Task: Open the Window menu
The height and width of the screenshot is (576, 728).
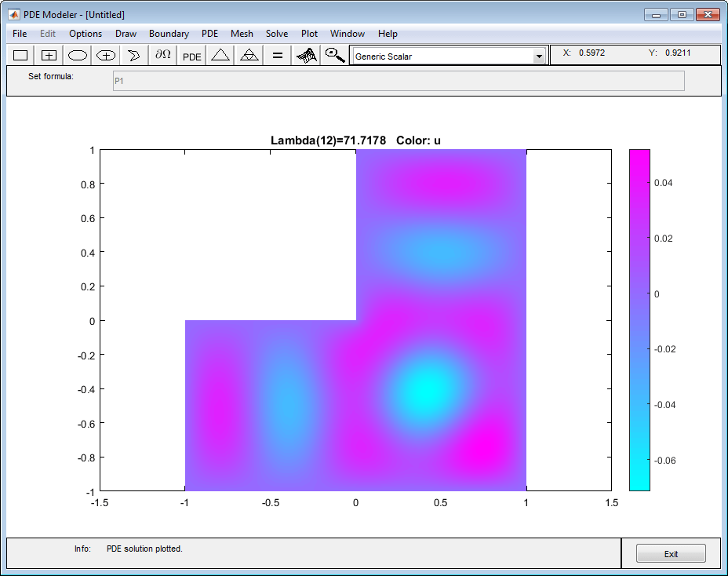Action: (348, 34)
